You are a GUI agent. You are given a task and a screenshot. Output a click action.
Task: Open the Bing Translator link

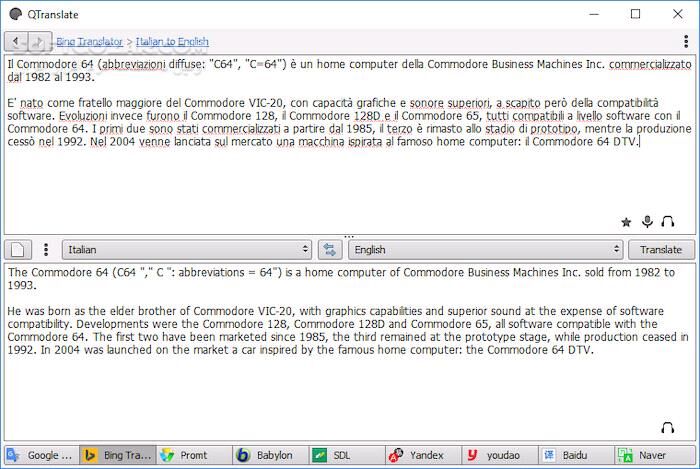click(90, 42)
